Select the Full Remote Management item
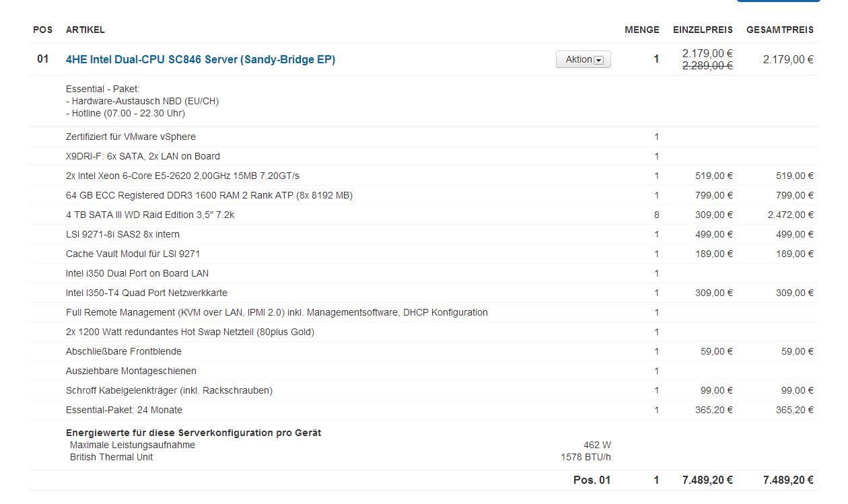 [x=277, y=312]
